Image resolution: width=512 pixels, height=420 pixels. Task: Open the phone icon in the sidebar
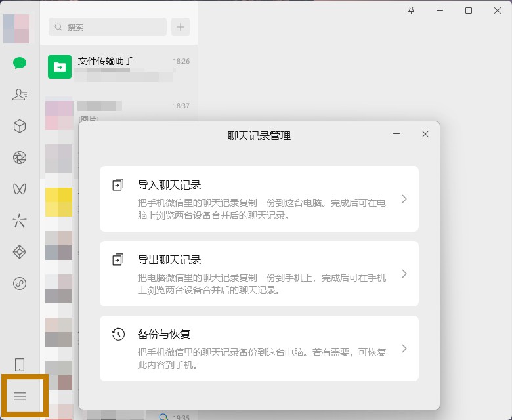[20, 364]
